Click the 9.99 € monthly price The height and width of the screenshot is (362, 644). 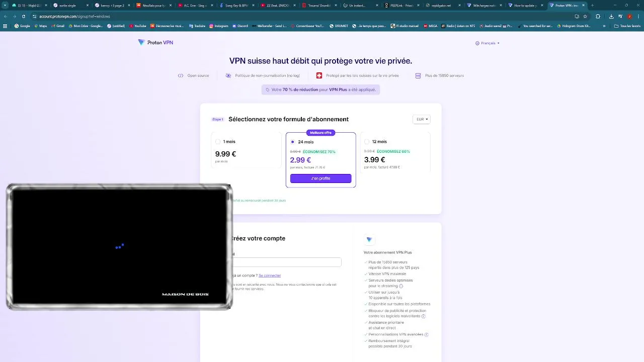click(225, 154)
